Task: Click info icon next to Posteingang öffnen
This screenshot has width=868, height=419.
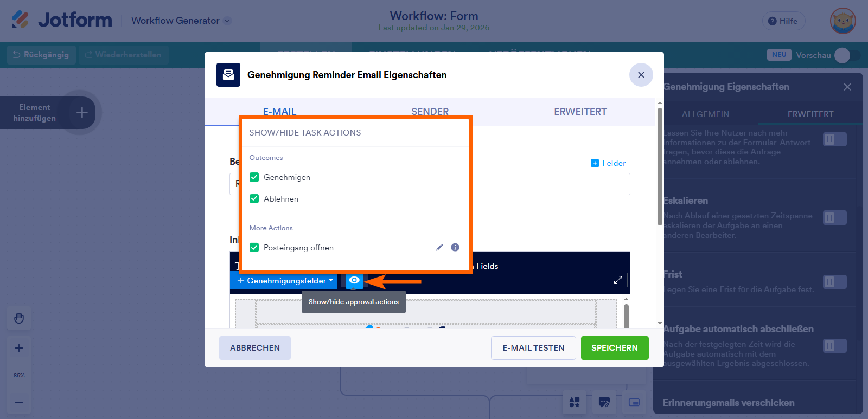Action: pos(455,248)
